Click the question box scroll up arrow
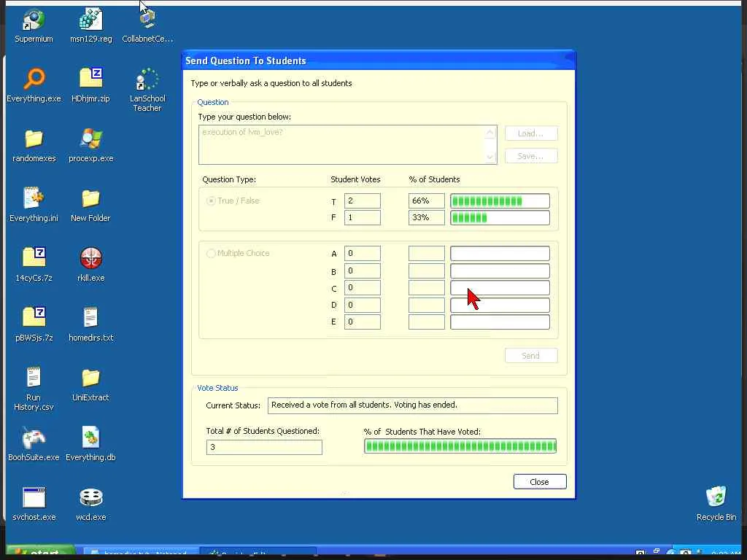Image resolution: width=747 pixels, height=560 pixels. pos(490,133)
